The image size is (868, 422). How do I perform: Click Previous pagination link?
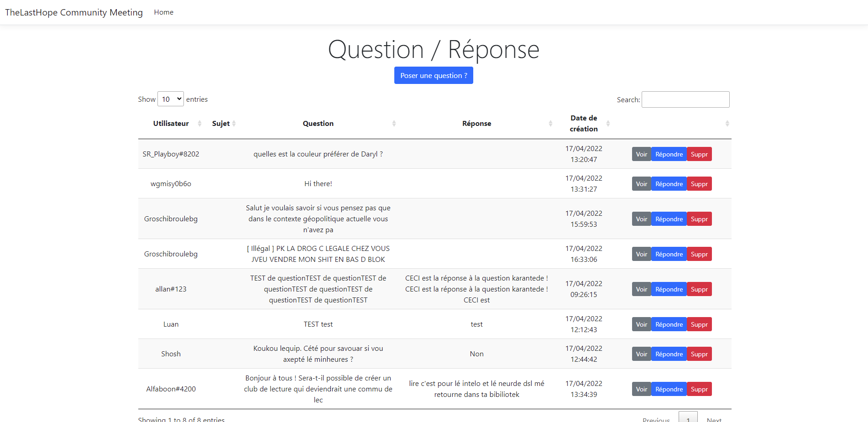pos(656,419)
